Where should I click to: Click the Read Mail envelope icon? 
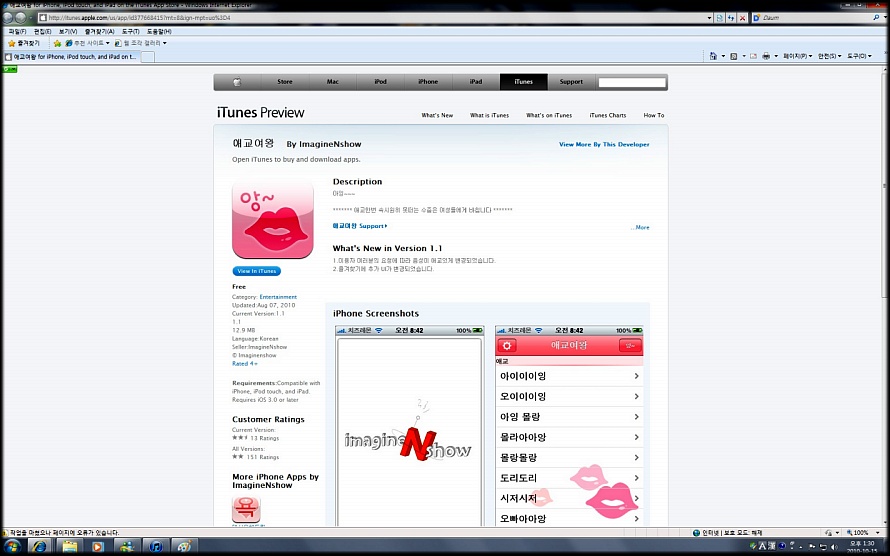click(x=753, y=56)
